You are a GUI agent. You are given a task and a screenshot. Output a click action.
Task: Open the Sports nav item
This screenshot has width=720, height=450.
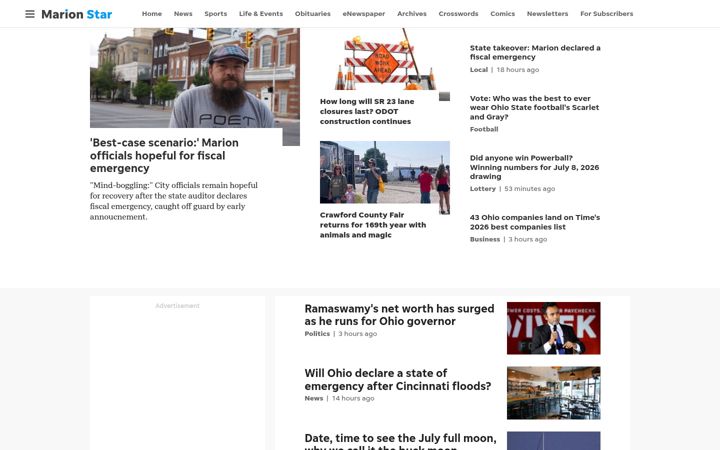click(x=215, y=14)
